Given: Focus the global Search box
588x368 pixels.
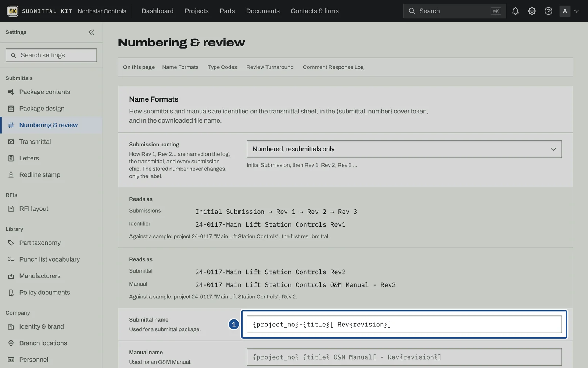Looking at the screenshot, I should pos(454,11).
